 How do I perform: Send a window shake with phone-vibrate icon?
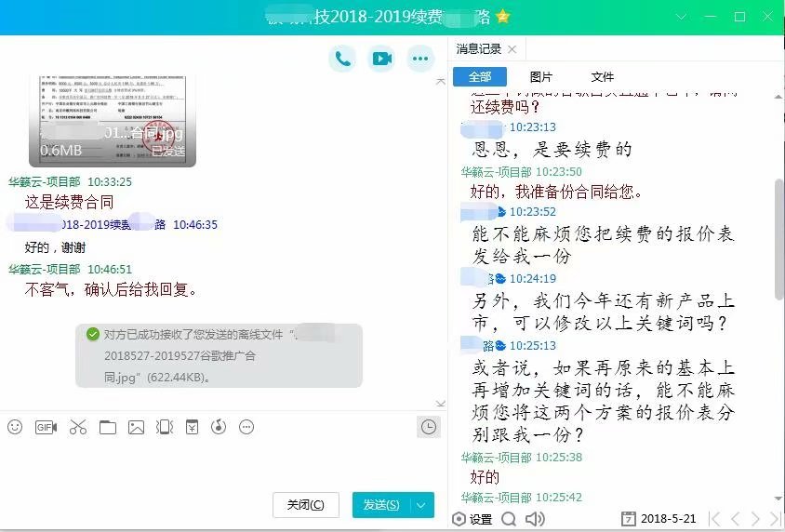coord(165,427)
